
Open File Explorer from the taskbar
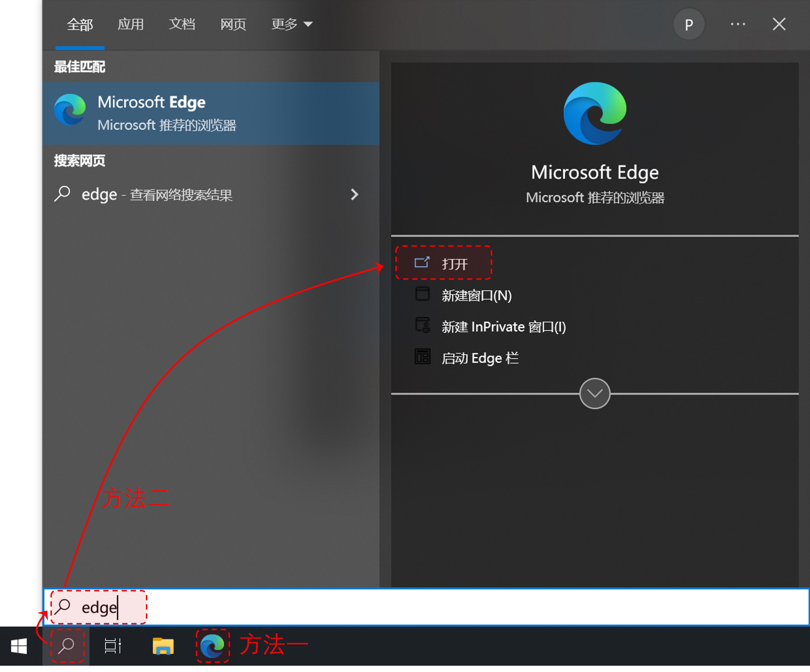coord(163,646)
